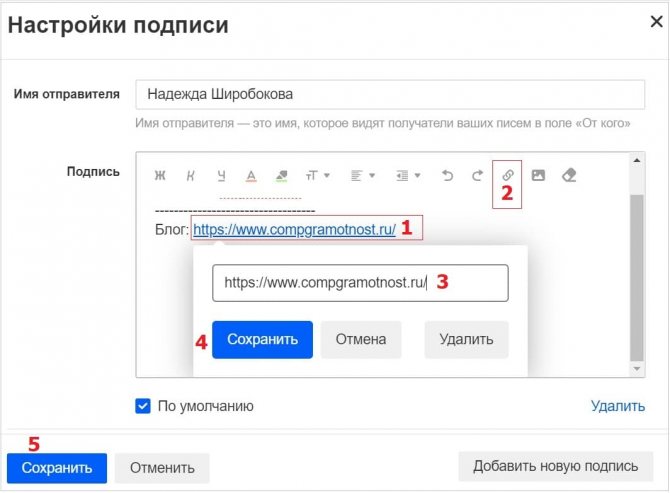
Task: Click the redo arrow icon
Action: (x=477, y=176)
